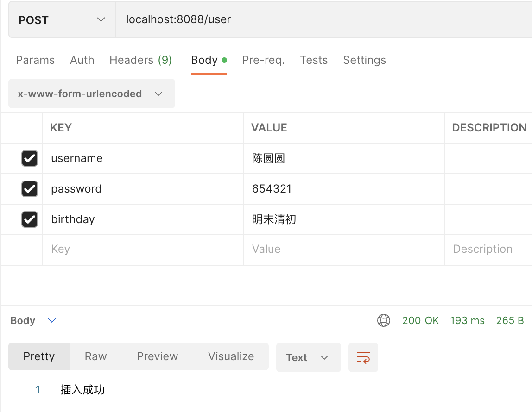Select the Pre-req. tab
532x412 pixels.
point(263,60)
